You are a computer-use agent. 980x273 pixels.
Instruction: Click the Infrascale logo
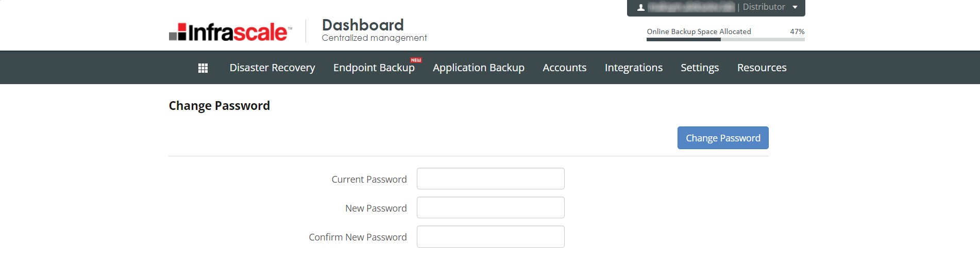230,32
